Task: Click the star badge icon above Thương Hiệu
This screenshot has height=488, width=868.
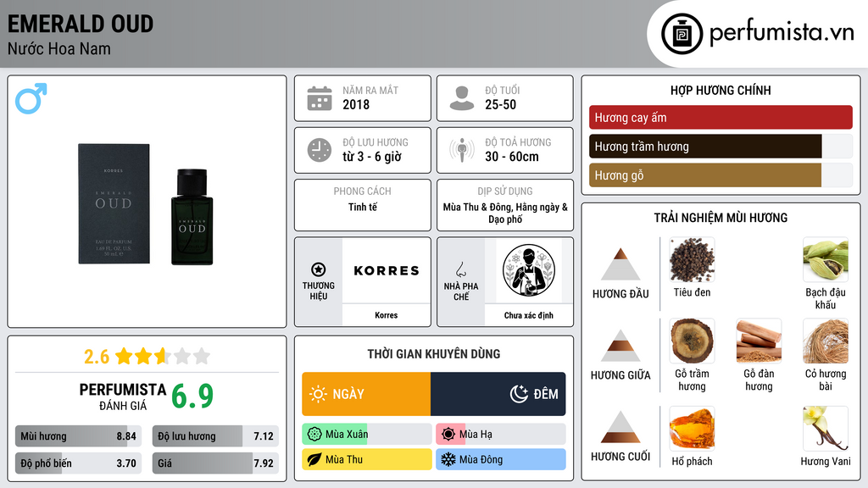Action: pos(319,269)
